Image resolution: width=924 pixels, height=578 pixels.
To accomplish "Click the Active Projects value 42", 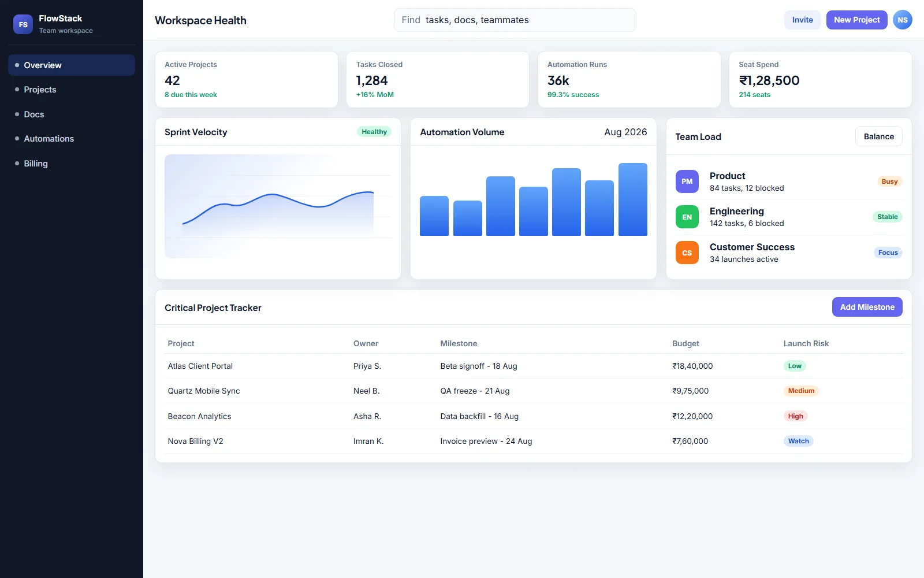I will 172,80.
